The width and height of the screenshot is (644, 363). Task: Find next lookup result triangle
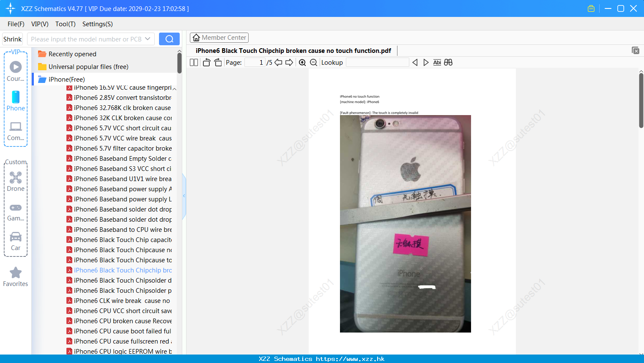pyautogui.click(x=426, y=62)
